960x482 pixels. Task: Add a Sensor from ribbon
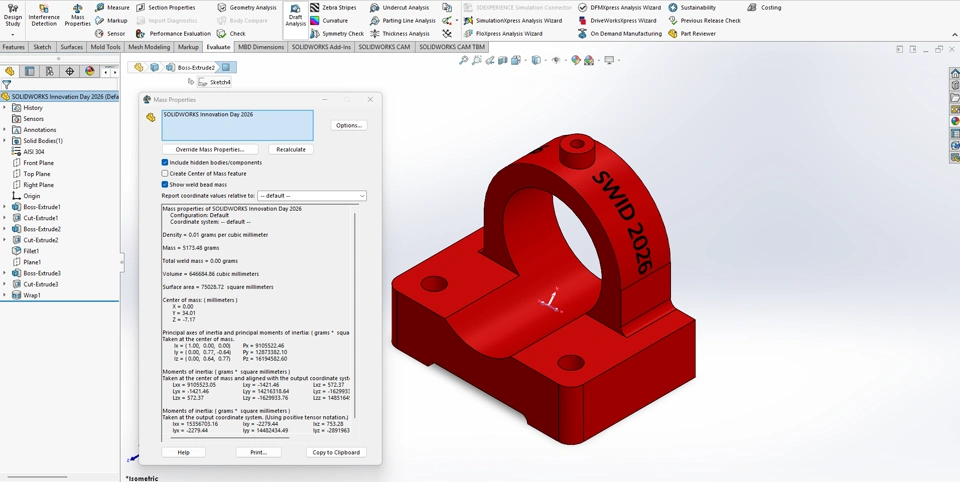(x=111, y=34)
